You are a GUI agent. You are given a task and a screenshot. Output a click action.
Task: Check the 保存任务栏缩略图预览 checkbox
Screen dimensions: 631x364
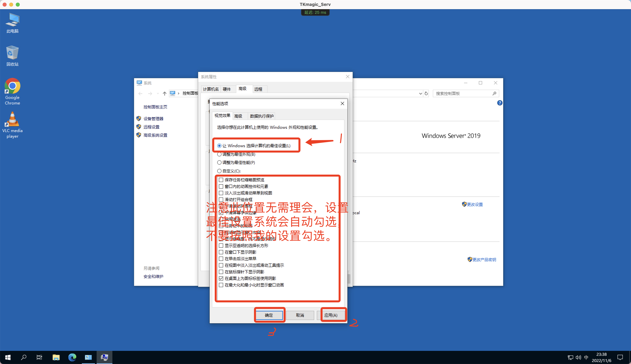click(221, 180)
